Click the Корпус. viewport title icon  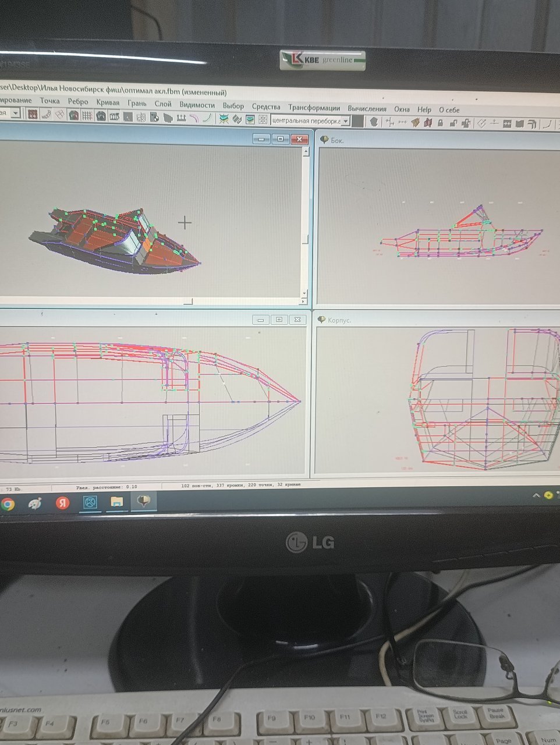(322, 320)
